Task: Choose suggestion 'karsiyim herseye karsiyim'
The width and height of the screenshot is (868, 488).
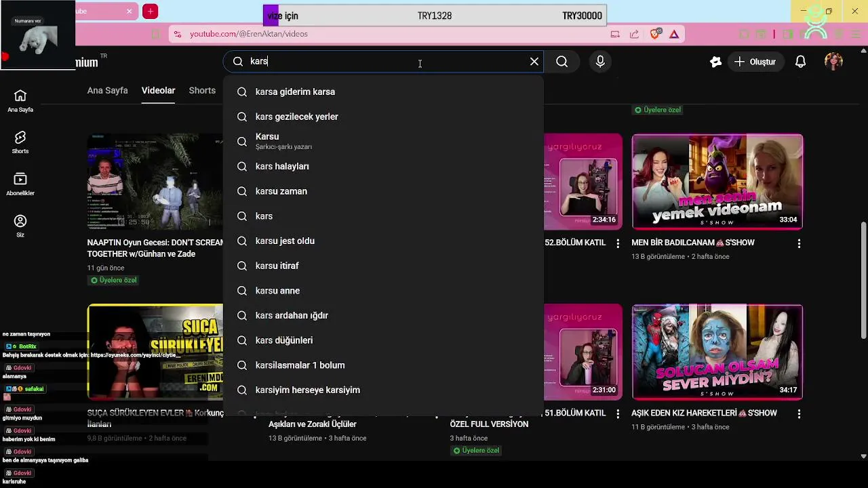Action: click(383, 390)
